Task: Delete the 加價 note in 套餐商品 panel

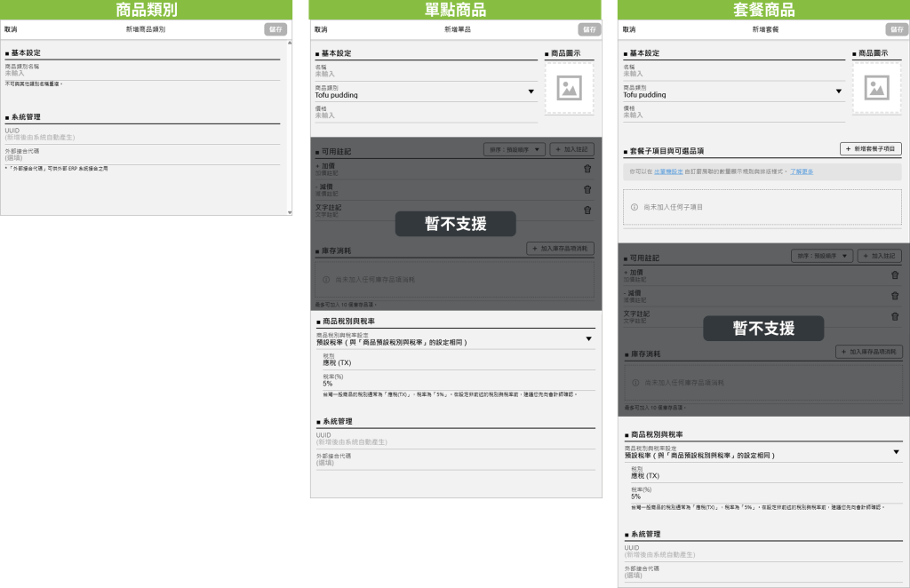Action: tap(895, 274)
